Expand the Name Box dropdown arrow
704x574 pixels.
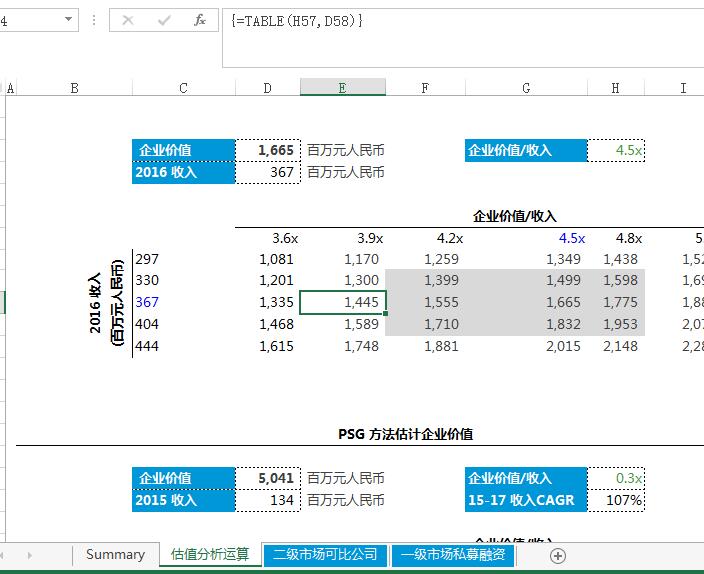[68, 20]
